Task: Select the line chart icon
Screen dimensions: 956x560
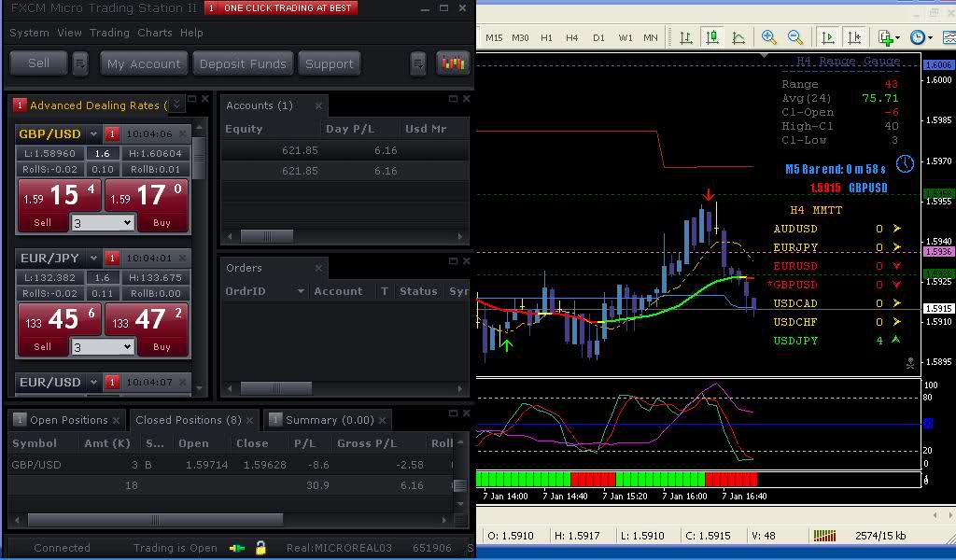Action: coord(738,37)
